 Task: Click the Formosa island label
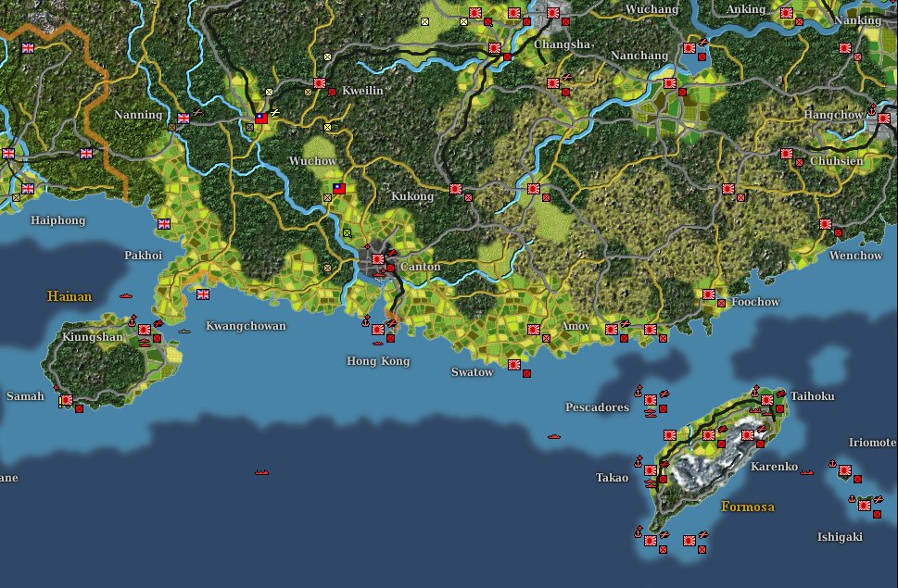[748, 507]
